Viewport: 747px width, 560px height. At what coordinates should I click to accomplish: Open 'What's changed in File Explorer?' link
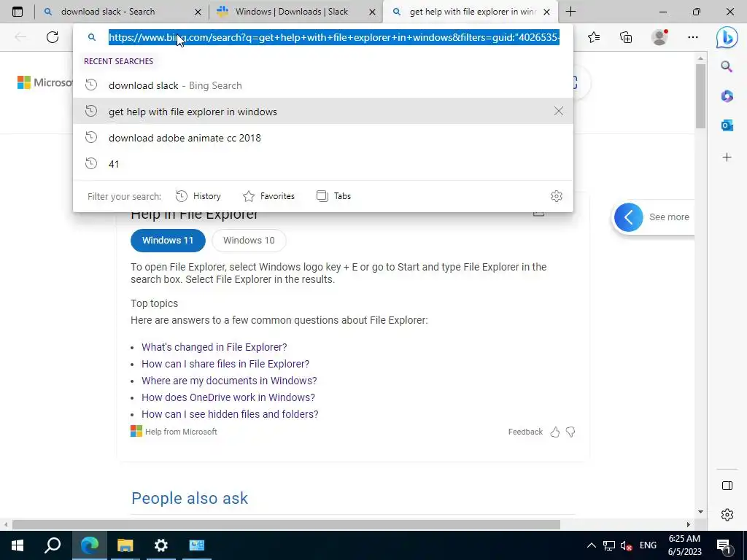point(214,347)
